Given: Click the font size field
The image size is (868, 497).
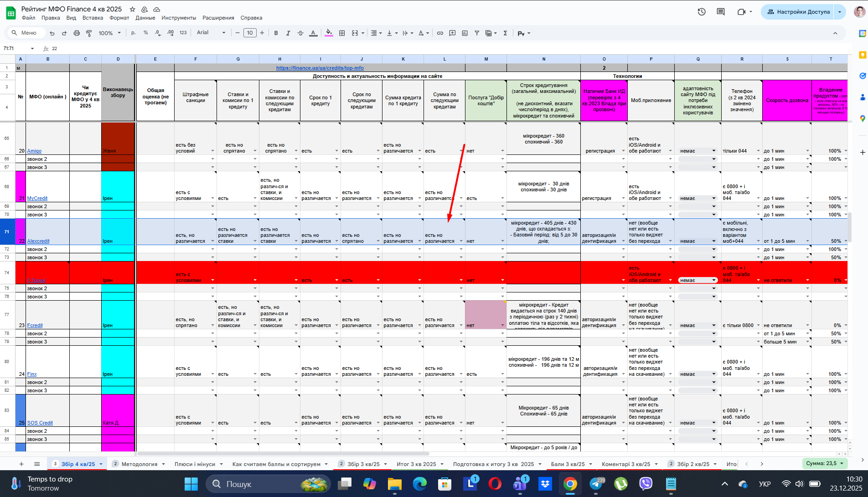Looking at the screenshot, I should [x=250, y=33].
